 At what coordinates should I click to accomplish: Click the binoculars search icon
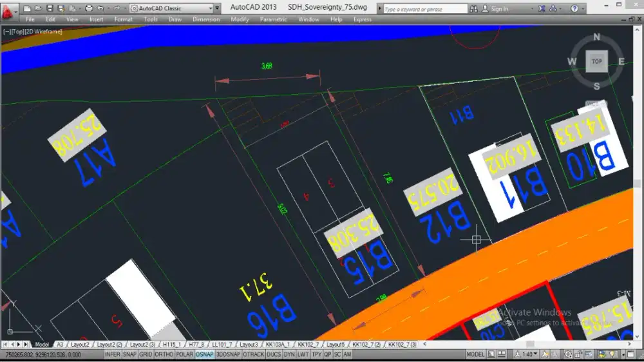point(473,8)
